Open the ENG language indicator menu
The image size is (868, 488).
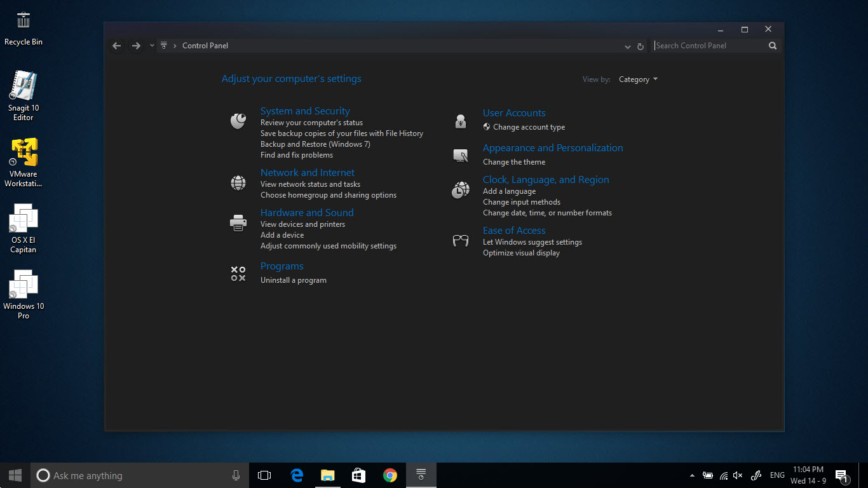(x=777, y=475)
